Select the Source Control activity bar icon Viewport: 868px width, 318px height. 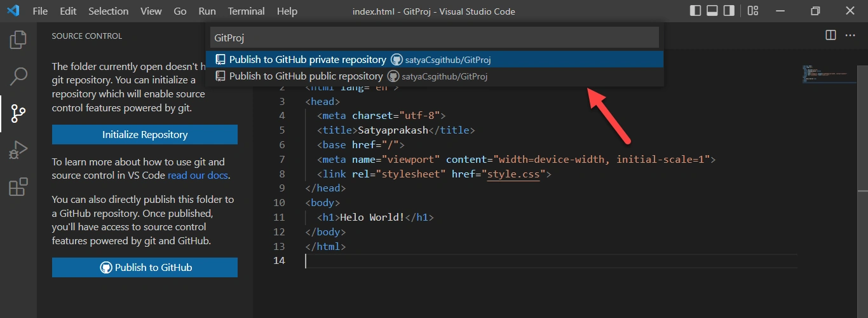coord(18,114)
